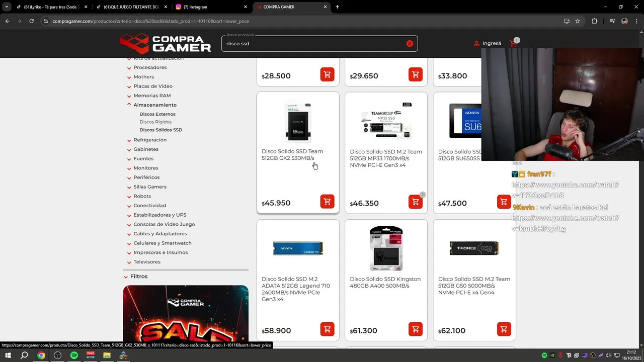Open the Chrome profile avatar
The image size is (644, 362).
pyautogui.click(x=624, y=21)
